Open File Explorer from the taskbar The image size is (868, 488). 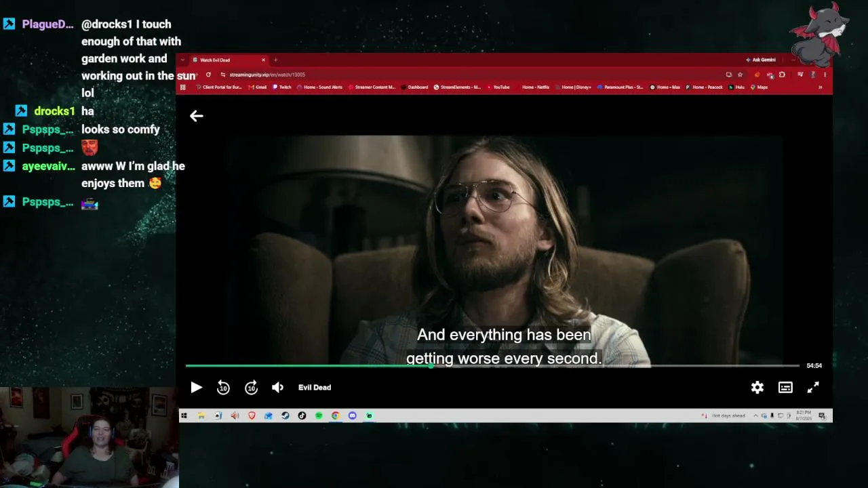(x=201, y=415)
